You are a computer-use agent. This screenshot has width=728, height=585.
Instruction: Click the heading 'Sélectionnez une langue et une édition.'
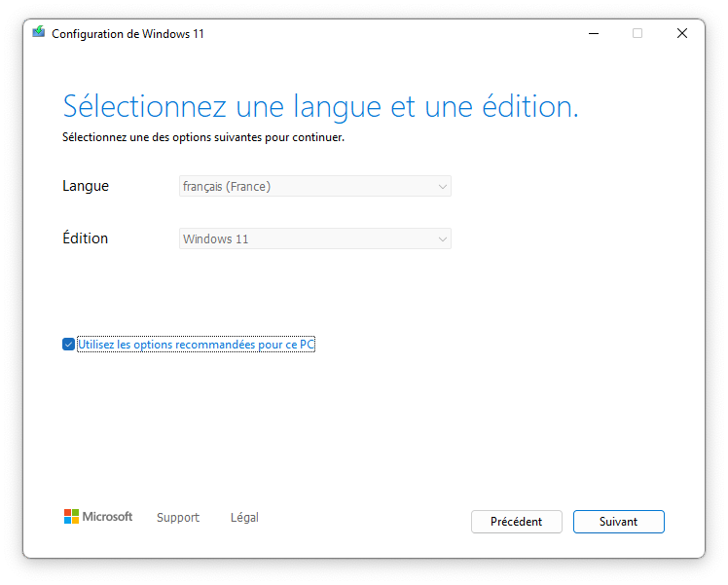coord(320,106)
